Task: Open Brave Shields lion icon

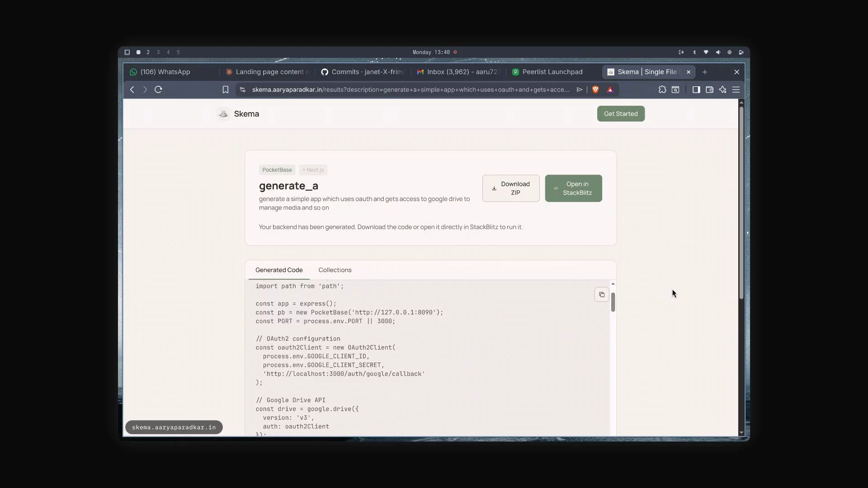Action: pyautogui.click(x=595, y=89)
